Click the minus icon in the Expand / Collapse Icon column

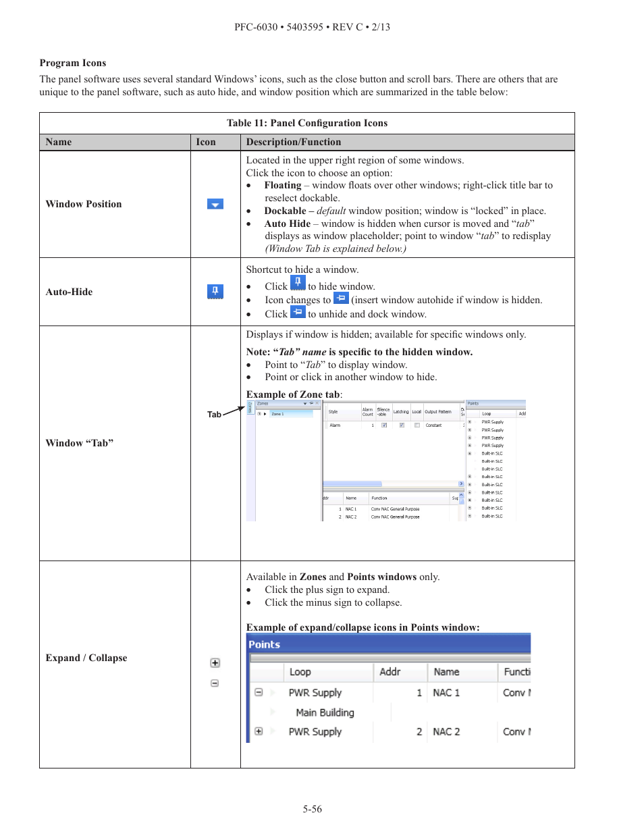pyautogui.click(x=215, y=683)
